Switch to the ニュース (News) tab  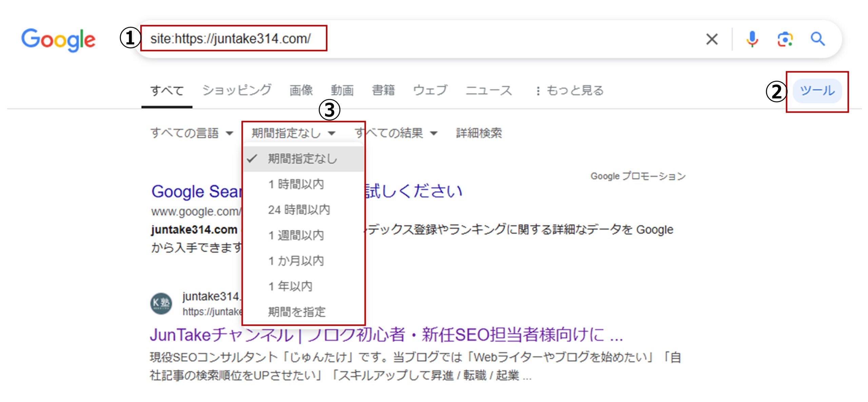coord(489,90)
